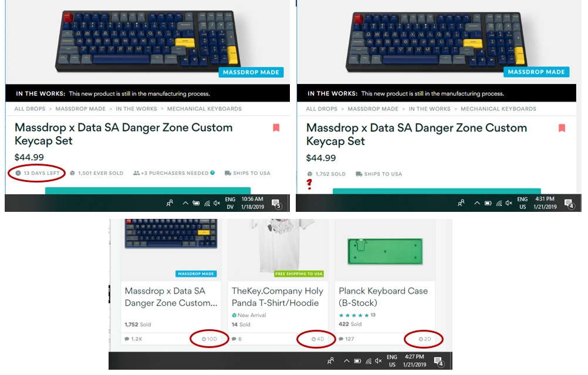Toggle bookmark on right Danger Zone page

click(x=562, y=129)
